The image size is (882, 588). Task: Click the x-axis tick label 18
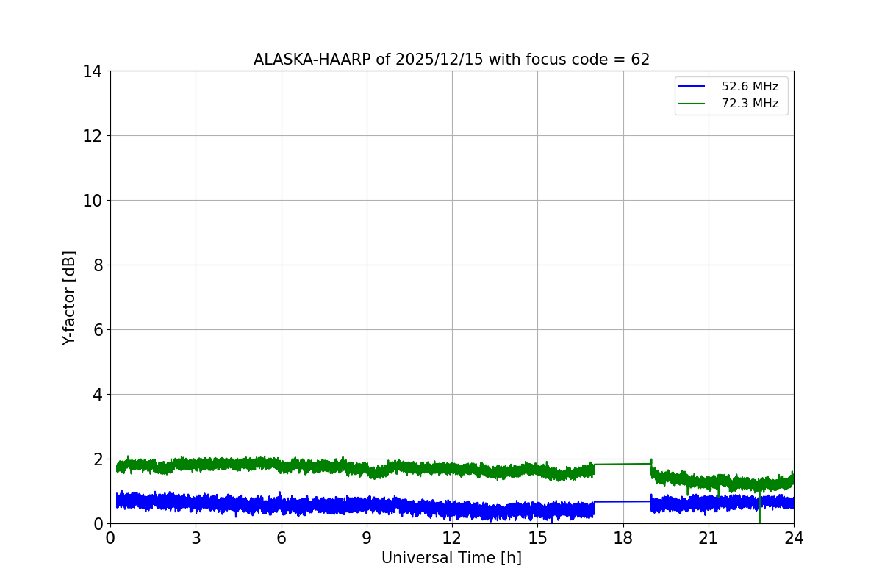pyautogui.click(x=623, y=538)
